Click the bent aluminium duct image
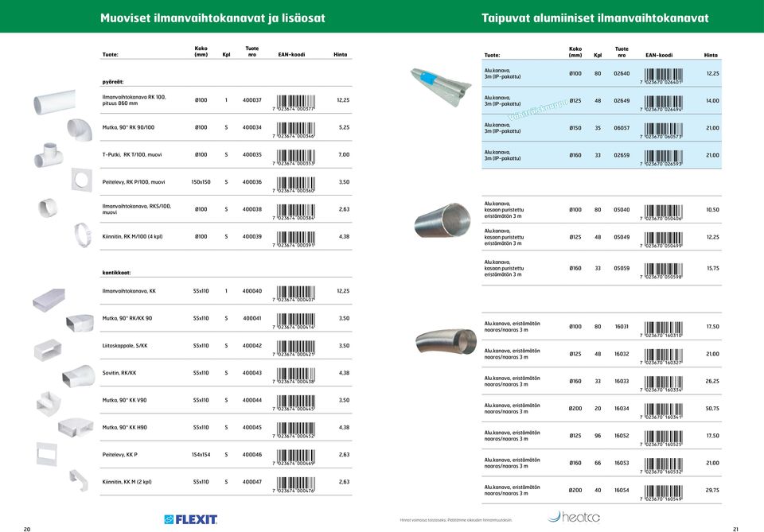Screen dimensions: 764x532 coord(446,340)
